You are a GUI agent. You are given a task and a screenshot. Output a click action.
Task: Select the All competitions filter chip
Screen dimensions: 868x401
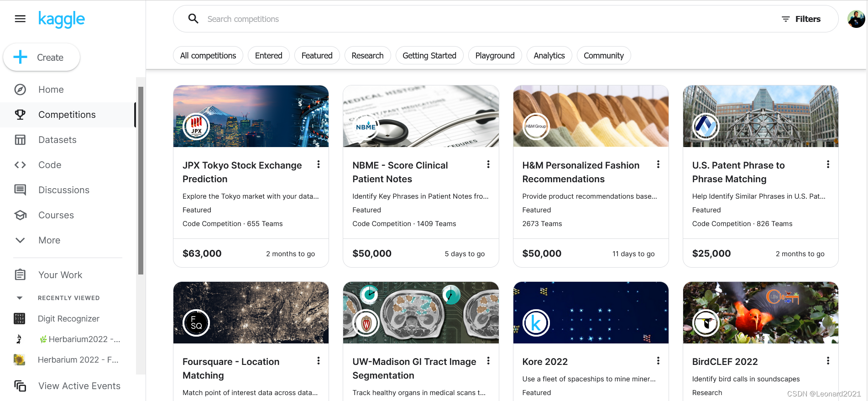208,55
